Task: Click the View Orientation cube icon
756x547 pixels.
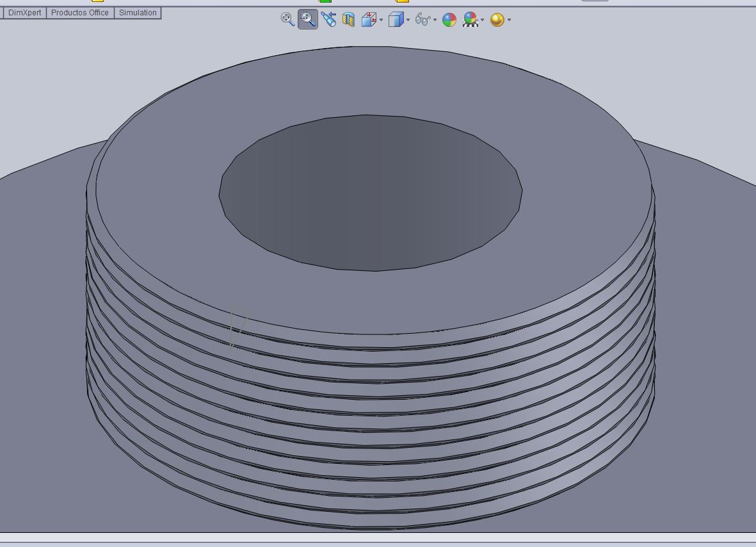Action: click(x=368, y=20)
